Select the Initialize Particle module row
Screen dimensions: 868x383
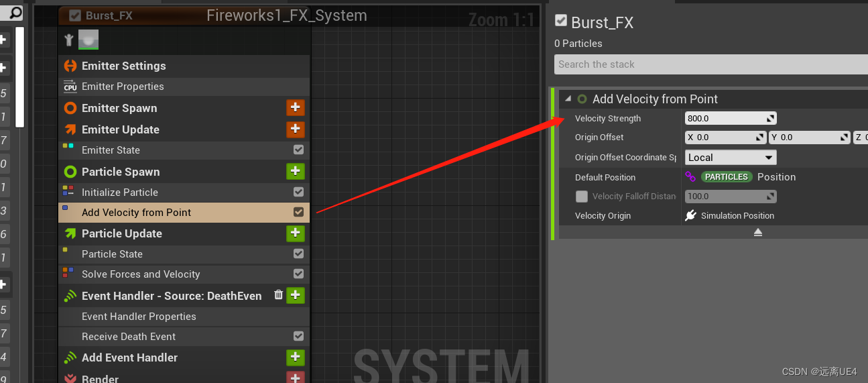(184, 192)
